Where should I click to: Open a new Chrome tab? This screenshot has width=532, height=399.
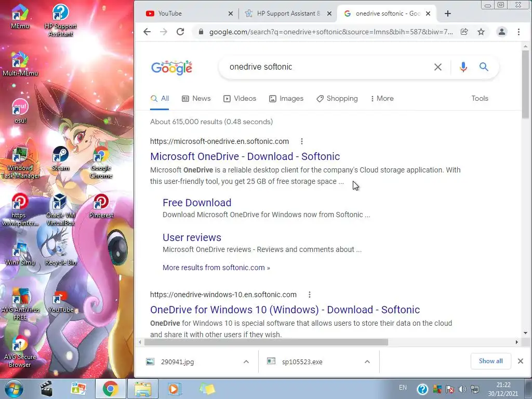(448, 14)
